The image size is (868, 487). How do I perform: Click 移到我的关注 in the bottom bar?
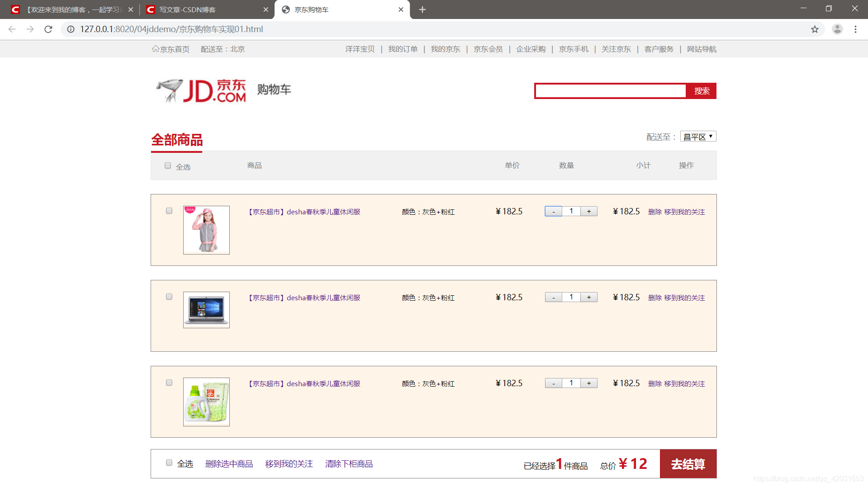point(289,464)
